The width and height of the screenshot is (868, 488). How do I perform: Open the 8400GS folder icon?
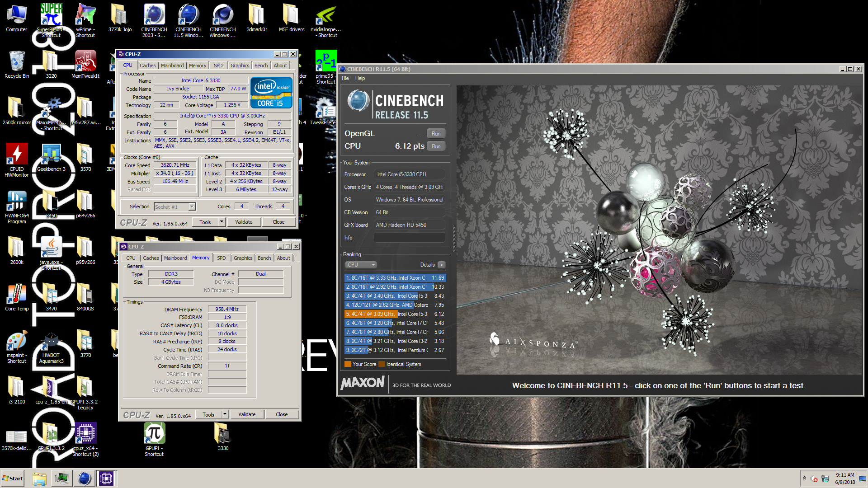(85, 297)
